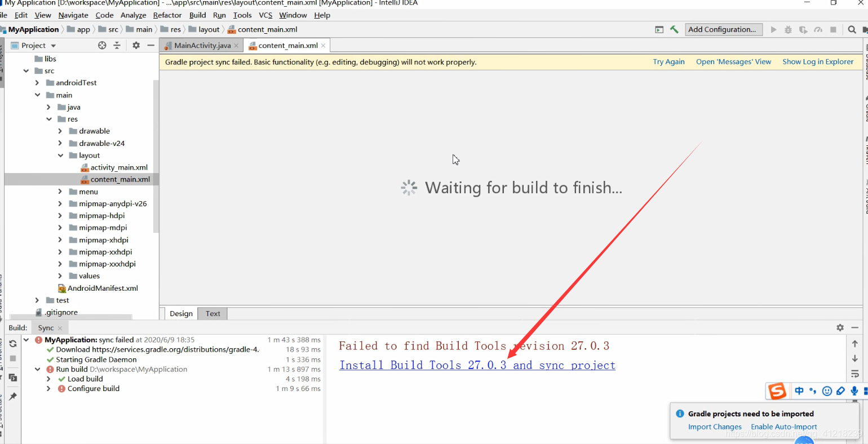Select the Design editor tab

pyautogui.click(x=181, y=314)
